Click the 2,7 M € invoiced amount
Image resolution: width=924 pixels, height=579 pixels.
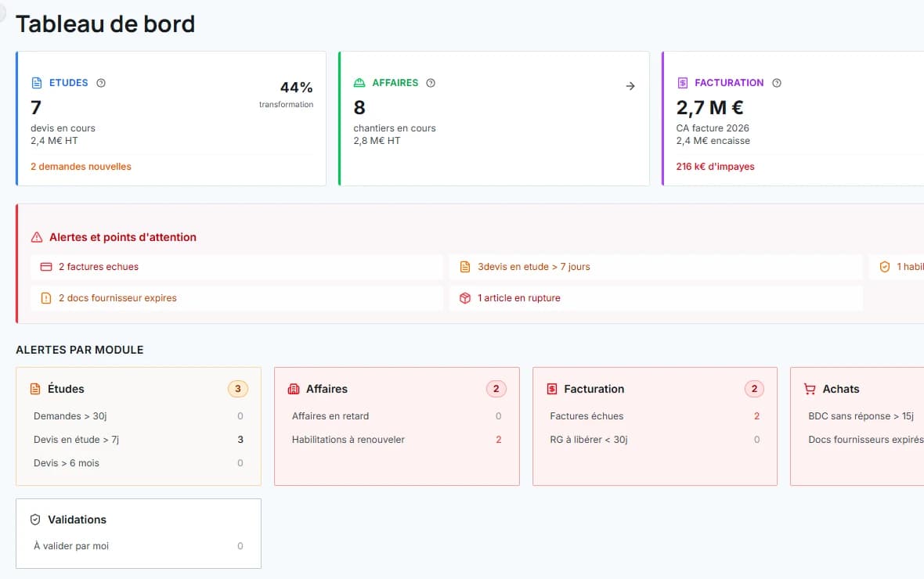pos(709,108)
